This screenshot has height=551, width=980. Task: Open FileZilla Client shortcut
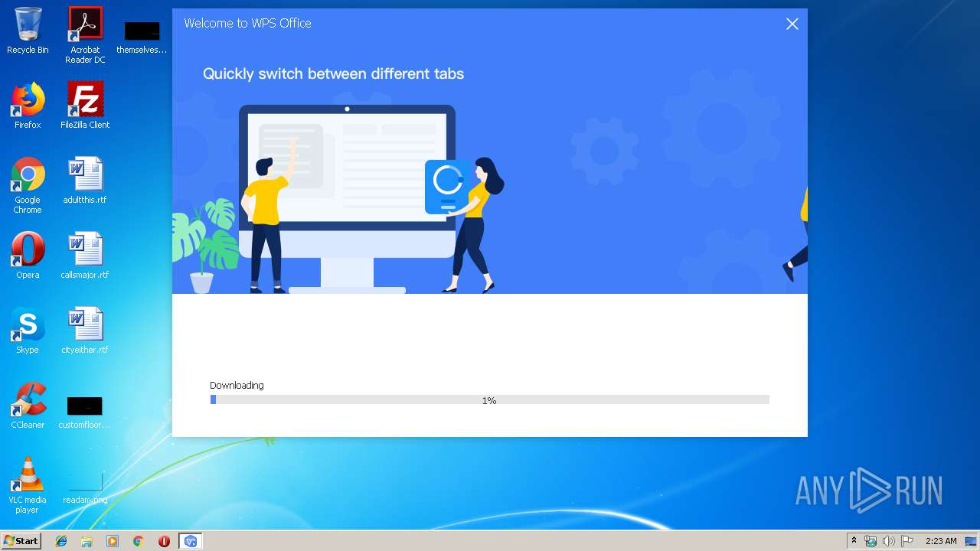(85, 106)
